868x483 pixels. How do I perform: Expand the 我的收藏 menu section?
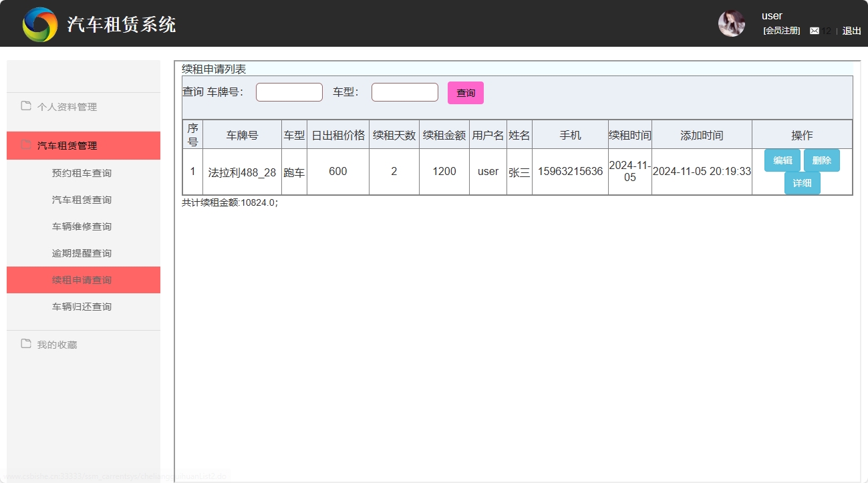tap(57, 345)
